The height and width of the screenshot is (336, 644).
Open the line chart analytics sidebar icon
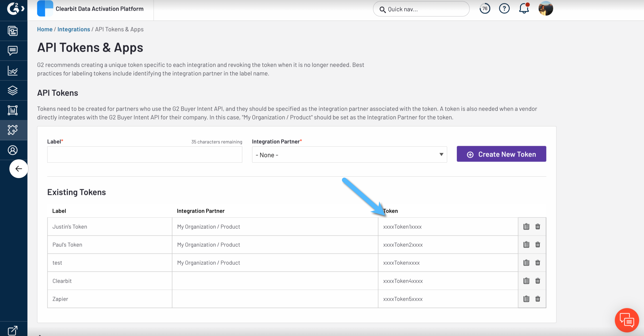pos(12,71)
